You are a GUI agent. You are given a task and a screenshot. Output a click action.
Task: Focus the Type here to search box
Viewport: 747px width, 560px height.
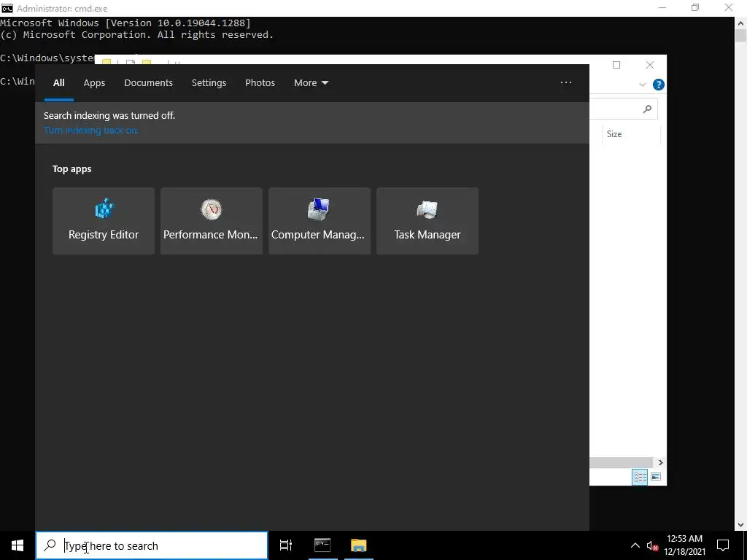coord(152,545)
